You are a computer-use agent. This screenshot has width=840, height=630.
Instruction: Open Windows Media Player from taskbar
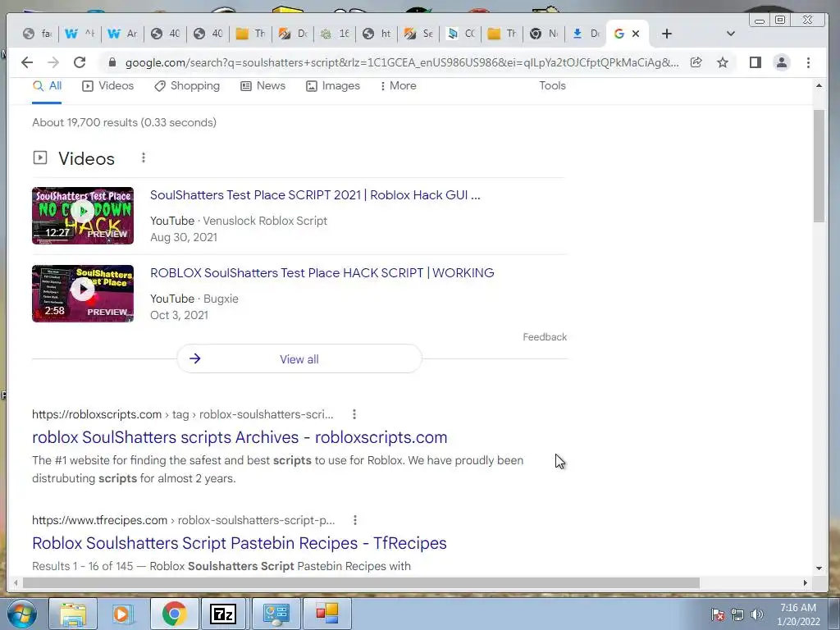click(x=124, y=614)
